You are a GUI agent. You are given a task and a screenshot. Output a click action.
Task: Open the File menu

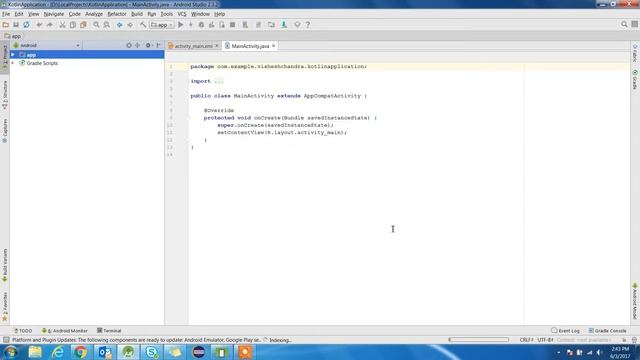pyautogui.click(x=6, y=14)
